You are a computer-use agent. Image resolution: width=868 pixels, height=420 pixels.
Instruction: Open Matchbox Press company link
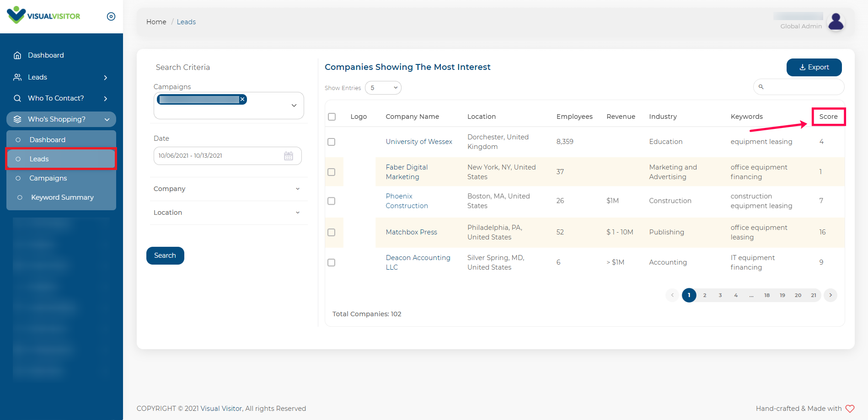[411, 232]
